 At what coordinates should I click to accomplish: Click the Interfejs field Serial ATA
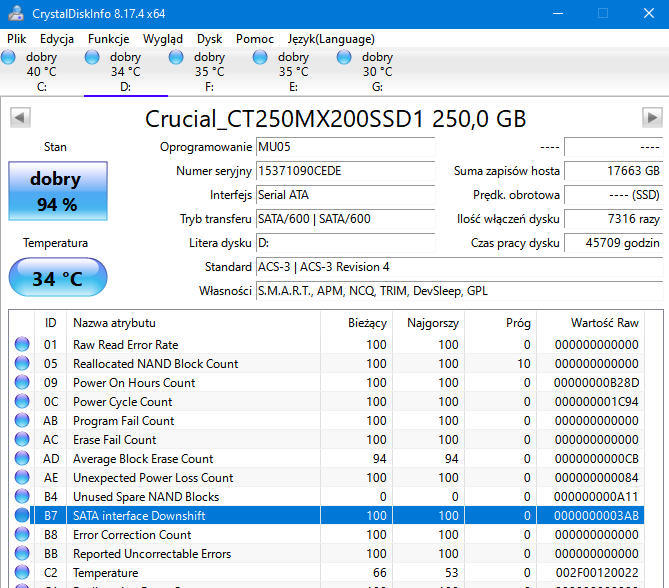(x=345, y=195)
